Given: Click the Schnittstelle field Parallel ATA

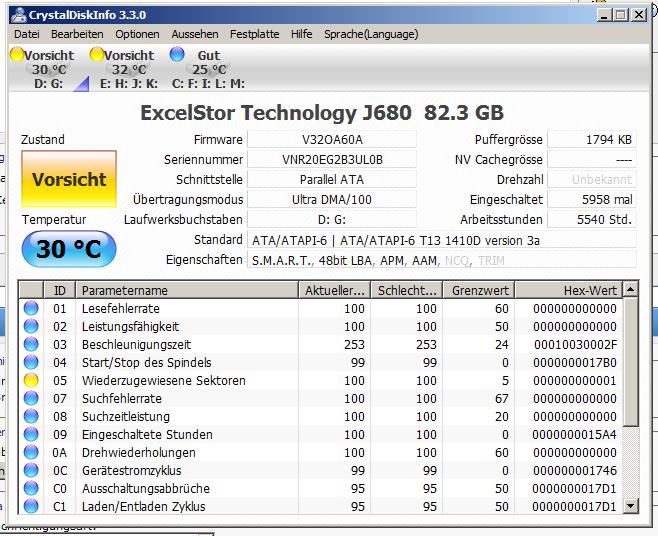Looking at the screenshot, I should pos(332,180).
